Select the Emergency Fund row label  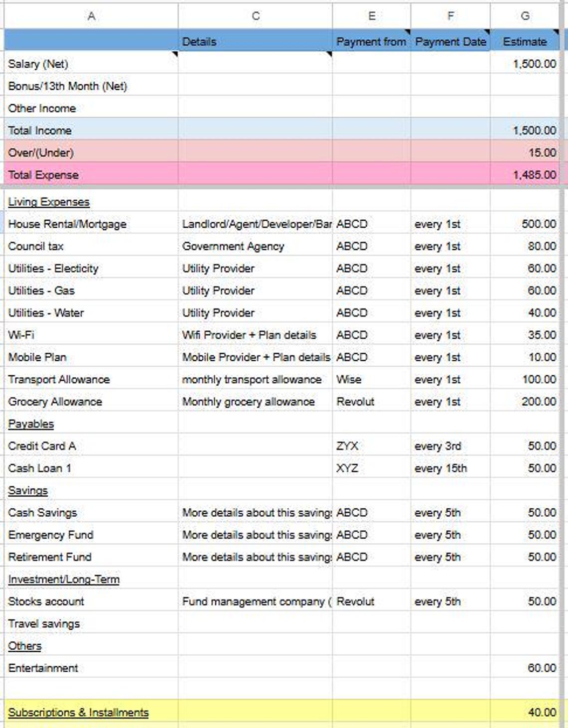coord(50,535)
